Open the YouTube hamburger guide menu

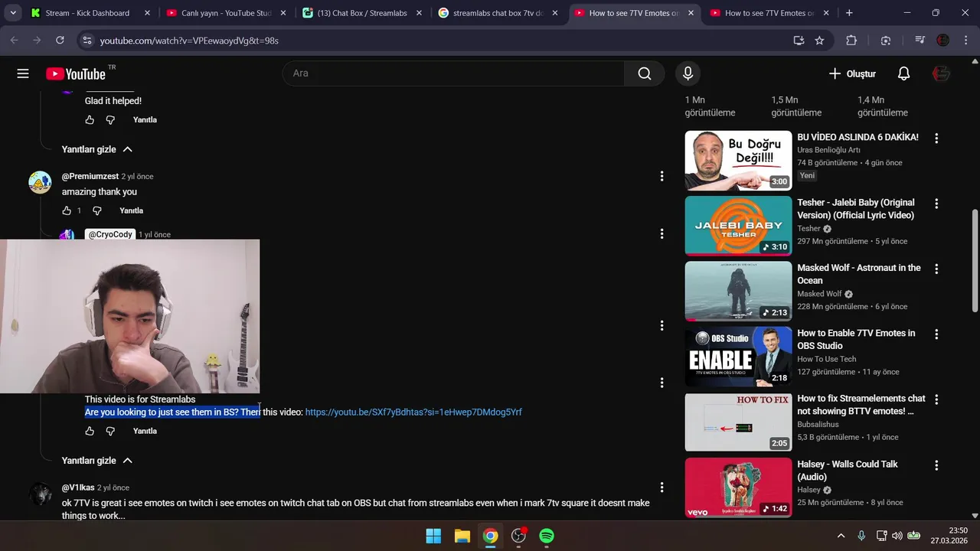23,73
